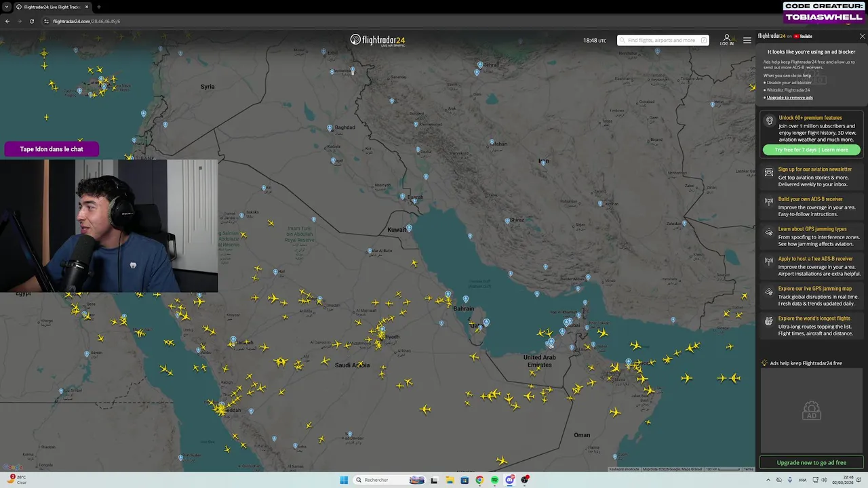Click the blocked AD placeholder icon

point(811,410)
